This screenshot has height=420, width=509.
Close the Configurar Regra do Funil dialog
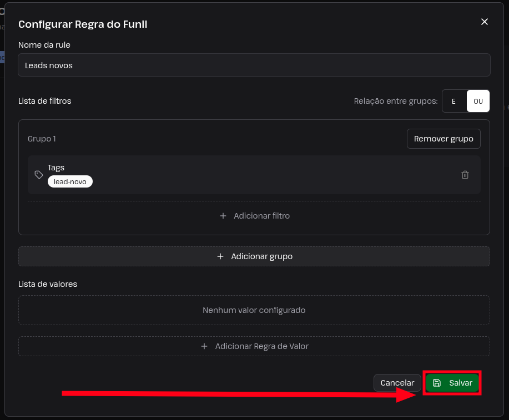[x=485, y=22]
